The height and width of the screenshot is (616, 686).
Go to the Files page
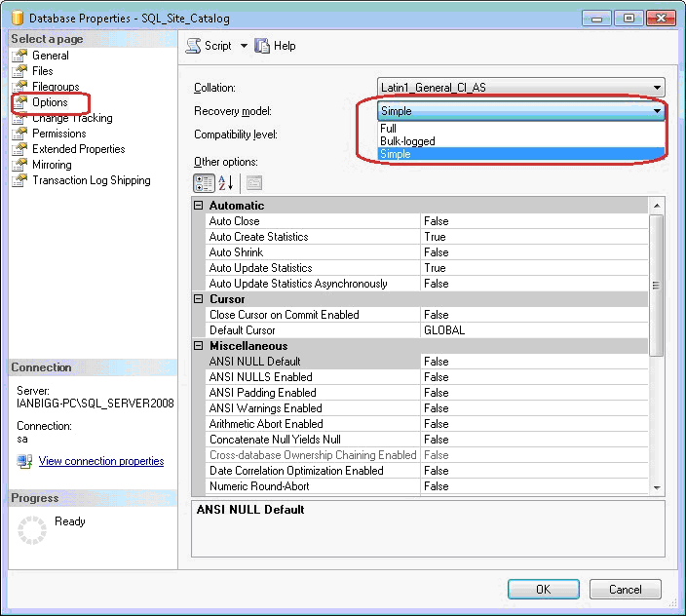(x=43, y=71)
